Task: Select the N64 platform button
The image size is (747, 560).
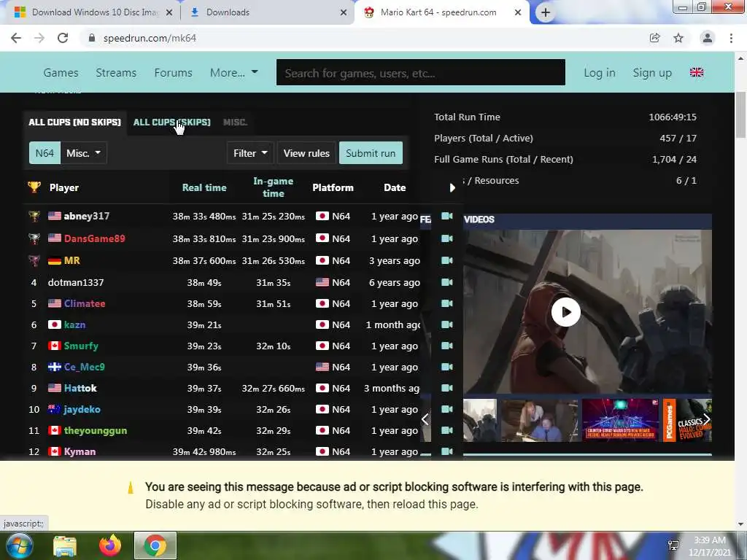Action: point(44,153)
